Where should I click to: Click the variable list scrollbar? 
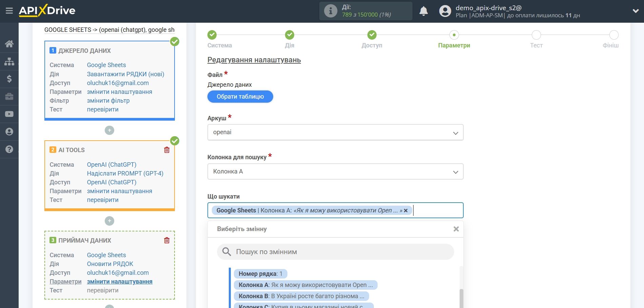(461, 299)
